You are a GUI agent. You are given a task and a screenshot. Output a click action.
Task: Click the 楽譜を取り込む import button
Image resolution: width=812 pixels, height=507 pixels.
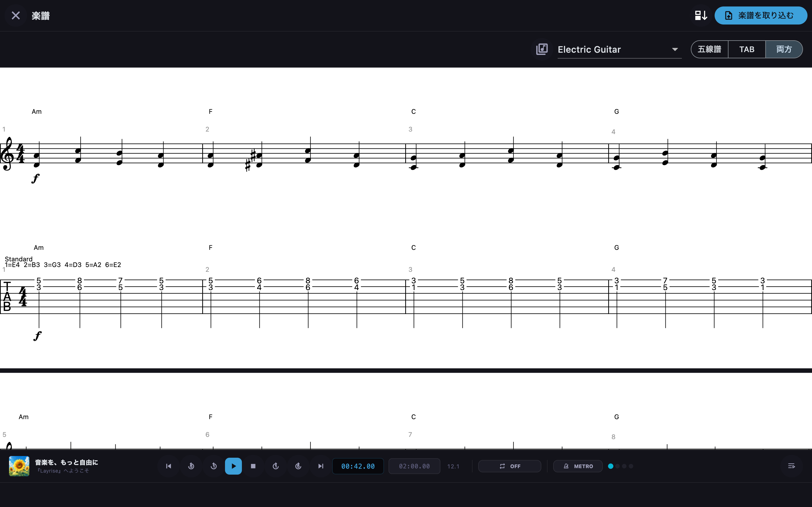(761, 15)
